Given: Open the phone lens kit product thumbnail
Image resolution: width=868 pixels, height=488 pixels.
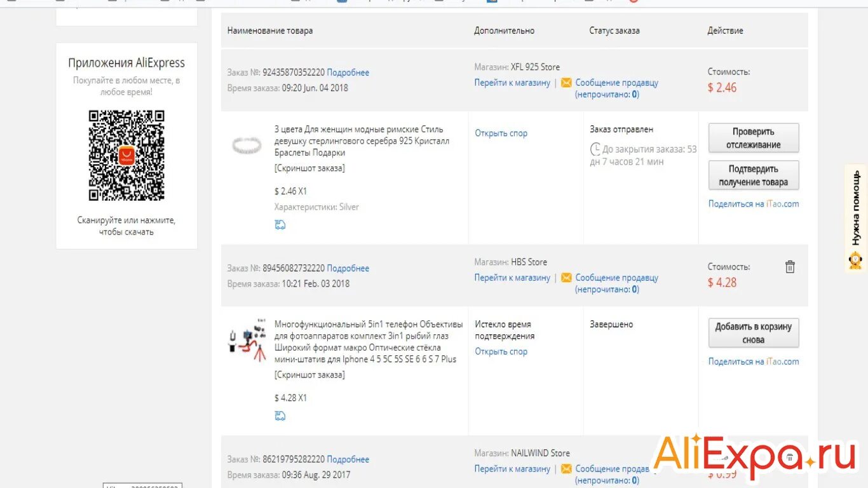Looking at the screenshot, I should [247, 340].
